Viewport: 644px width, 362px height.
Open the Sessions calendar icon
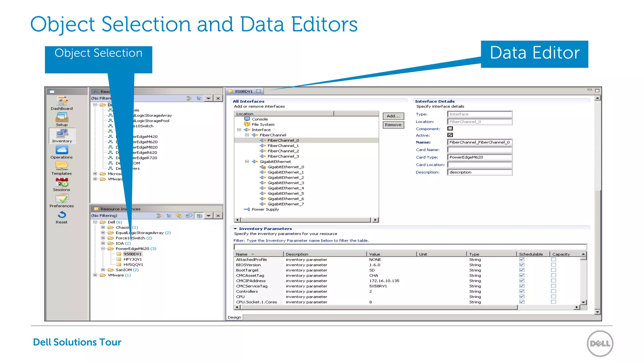[x=62, y=182]
